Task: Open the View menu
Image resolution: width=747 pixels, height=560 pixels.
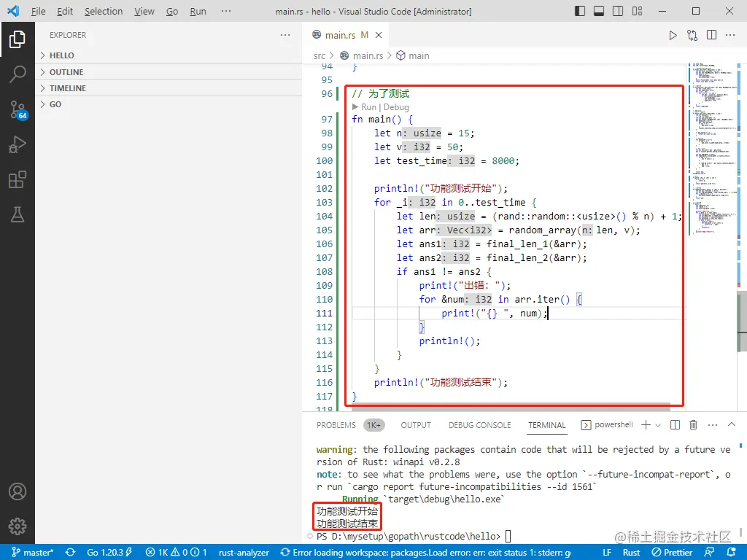Action: [144, 11]
